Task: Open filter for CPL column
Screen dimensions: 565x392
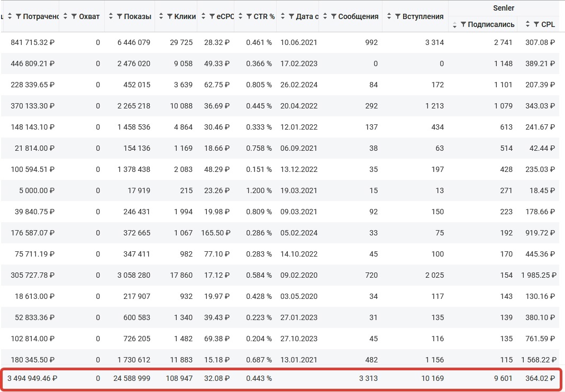Action: [x=536, y=24]
